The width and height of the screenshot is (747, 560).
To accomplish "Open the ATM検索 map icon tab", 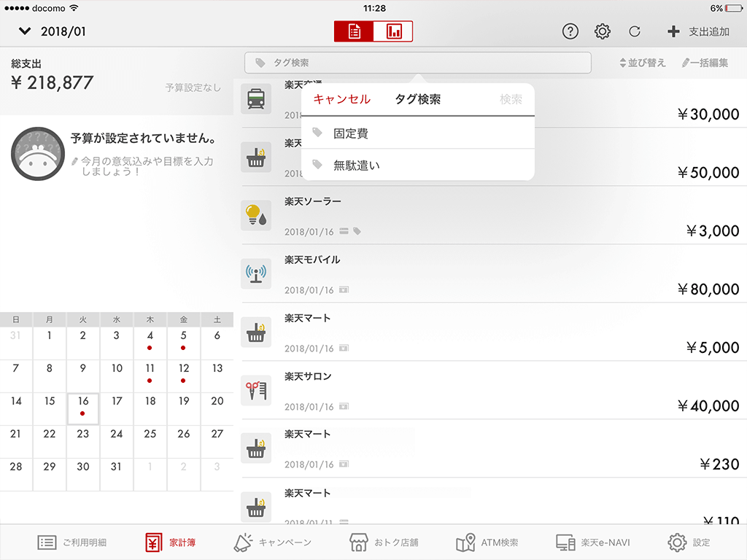I will click(x=487, y=542).
